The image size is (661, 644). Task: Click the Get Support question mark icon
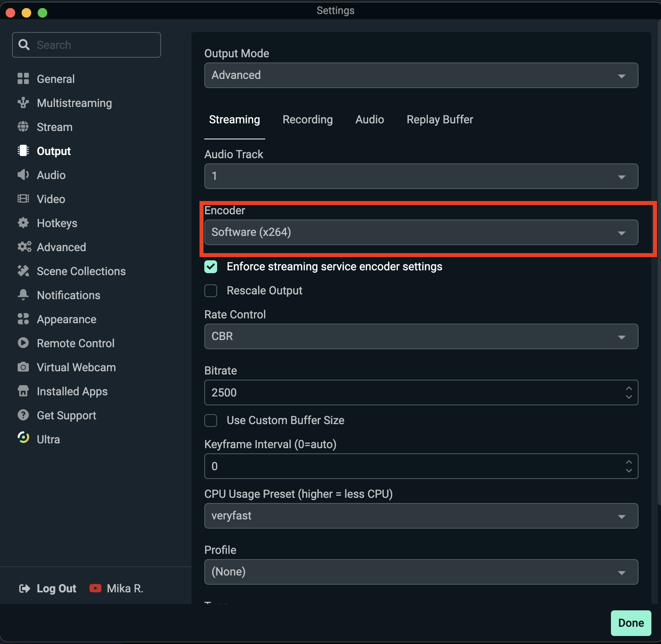(x=23, y=415)
